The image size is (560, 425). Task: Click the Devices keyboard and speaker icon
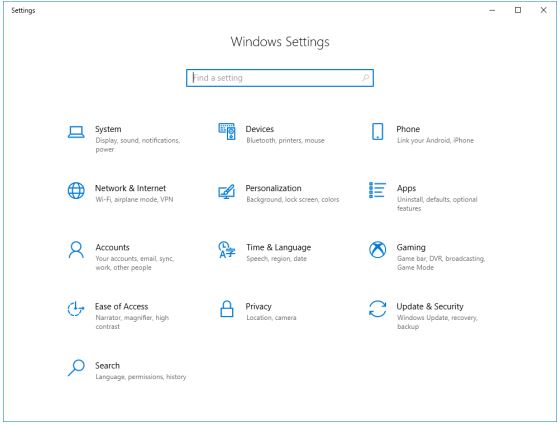[x=227, y=131]
